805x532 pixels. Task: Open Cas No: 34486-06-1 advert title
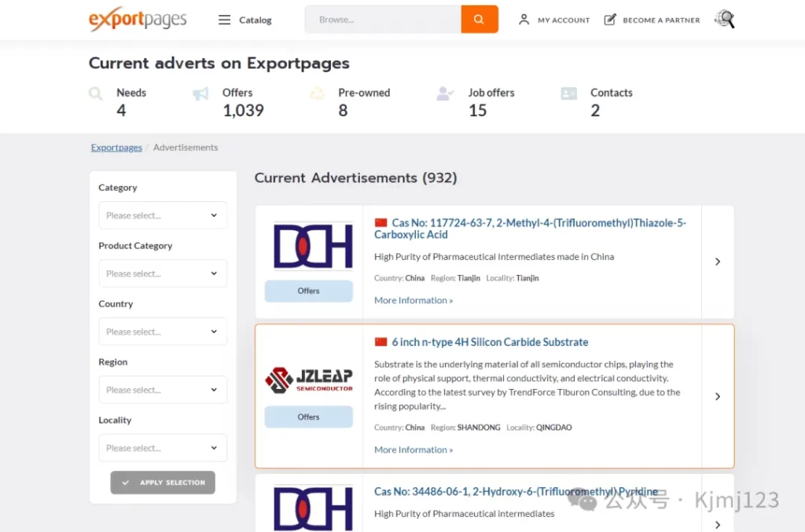pyautogui.click(x=516, y=491)
